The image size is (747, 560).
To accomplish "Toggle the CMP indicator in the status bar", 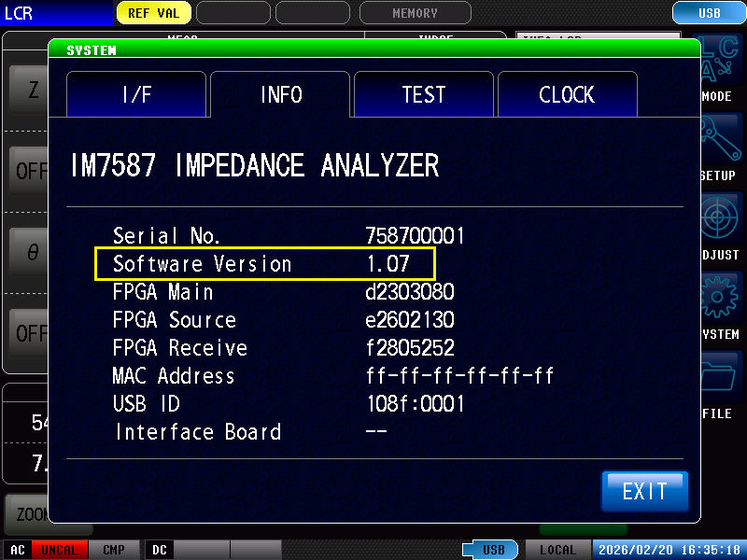I will point(114,550).
